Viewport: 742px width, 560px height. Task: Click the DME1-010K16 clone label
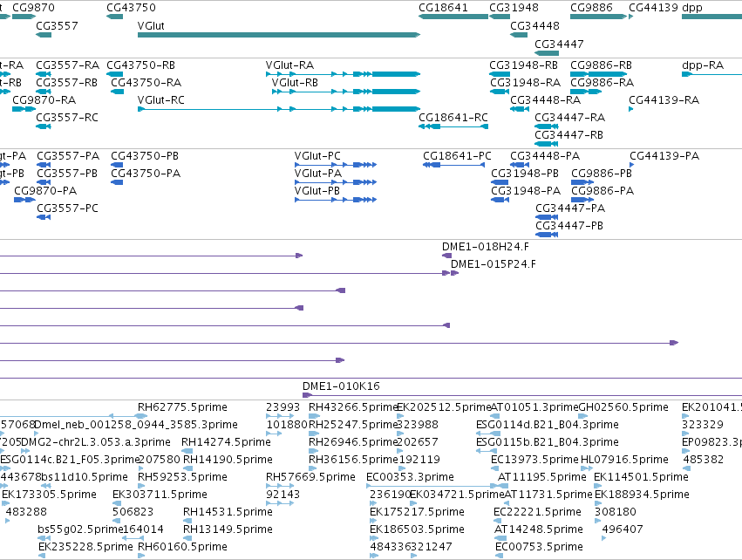click(341, 386)
